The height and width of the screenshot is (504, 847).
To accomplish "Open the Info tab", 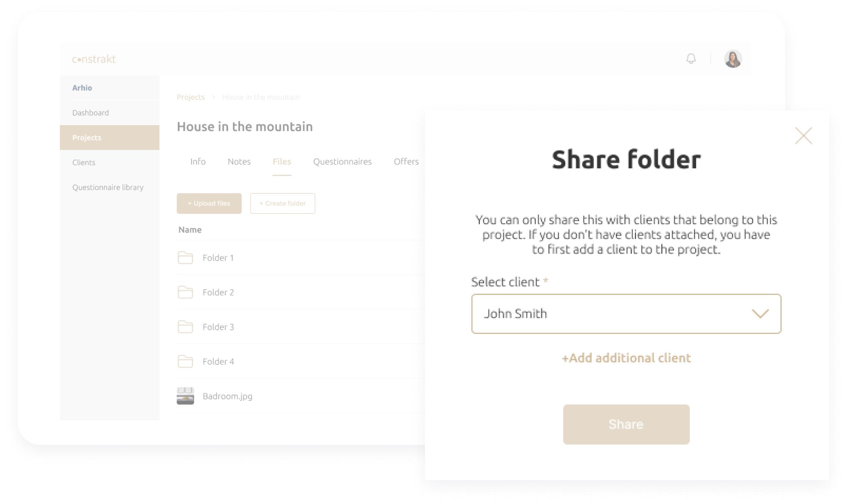I will click(x=198, y=162).
